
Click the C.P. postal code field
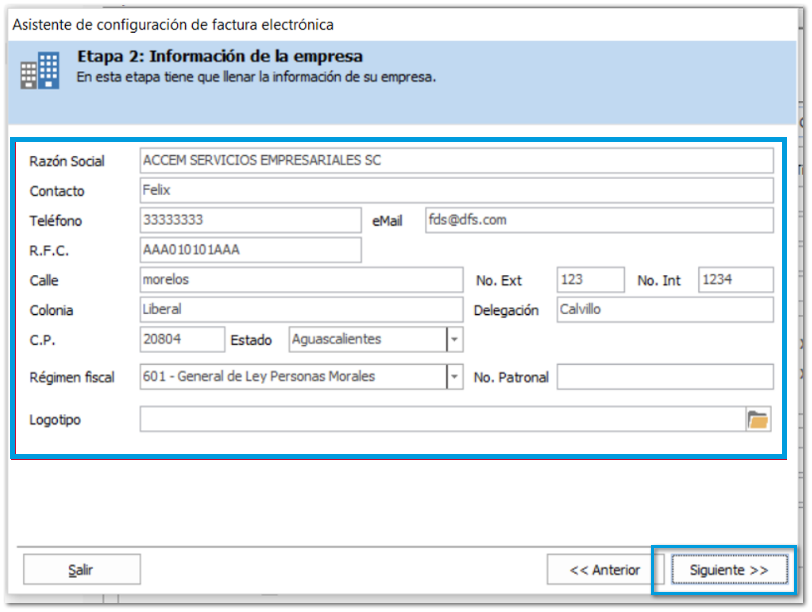pos(182,340)
